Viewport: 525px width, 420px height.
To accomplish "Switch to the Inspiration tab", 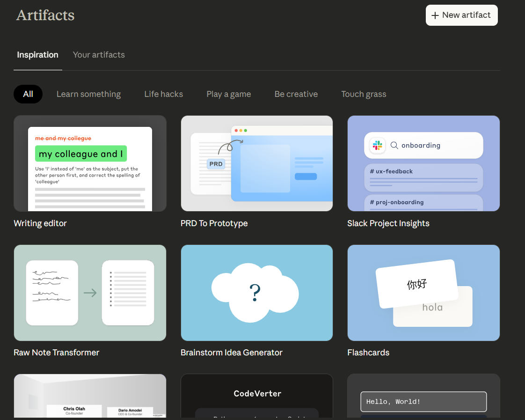I will coord(37,55).
